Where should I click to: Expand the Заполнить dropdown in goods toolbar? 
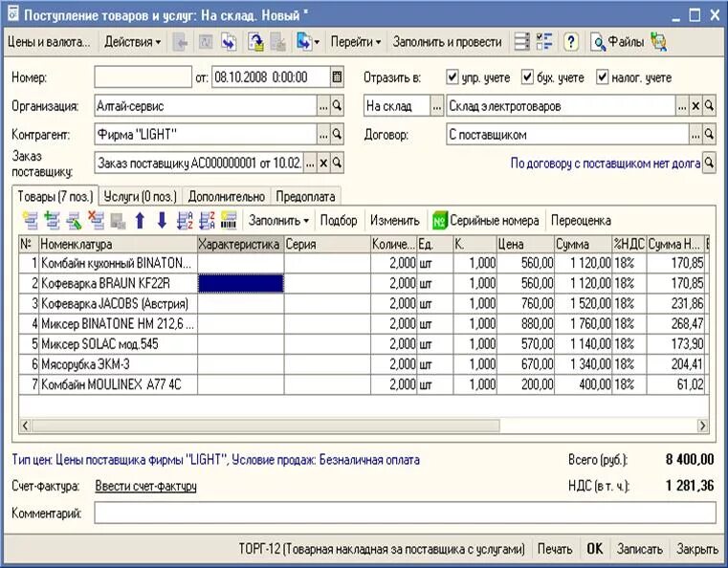(278, 221)
